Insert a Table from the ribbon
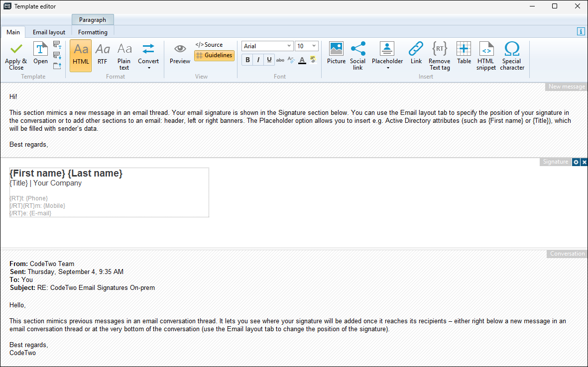 tap(464, 49)
